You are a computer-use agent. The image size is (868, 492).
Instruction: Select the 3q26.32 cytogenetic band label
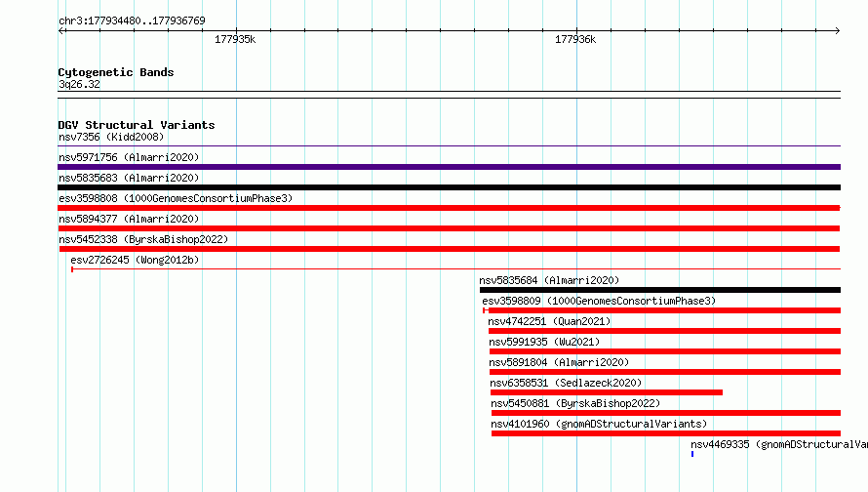point(79,84)
